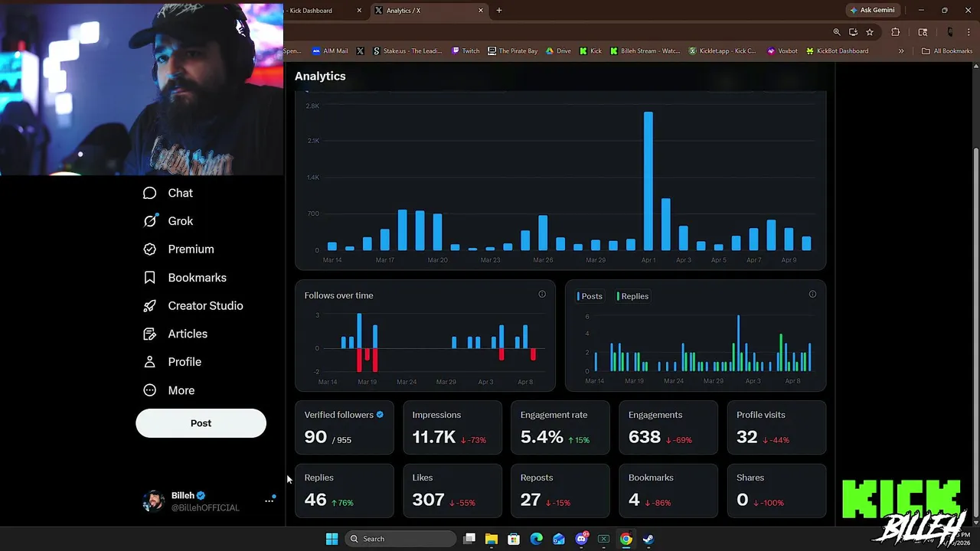980x551 pixels.
Task: Open the Drive bookmark
Action: [558, 51]
